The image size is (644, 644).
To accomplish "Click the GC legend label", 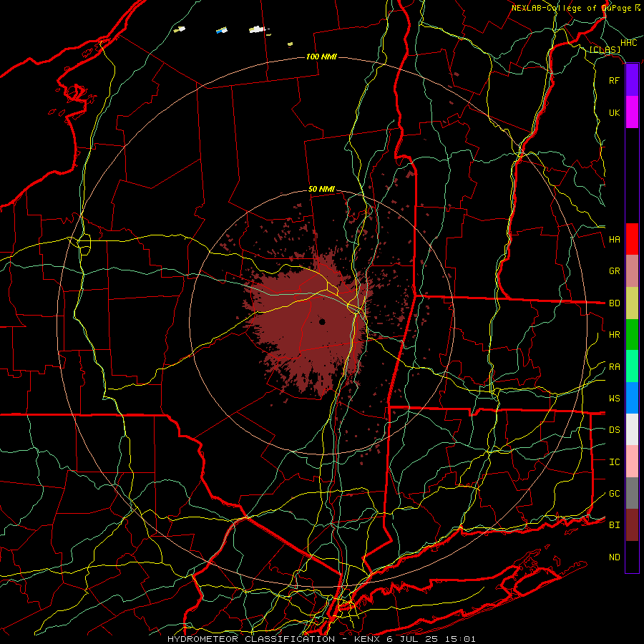I will coord(614,494).
